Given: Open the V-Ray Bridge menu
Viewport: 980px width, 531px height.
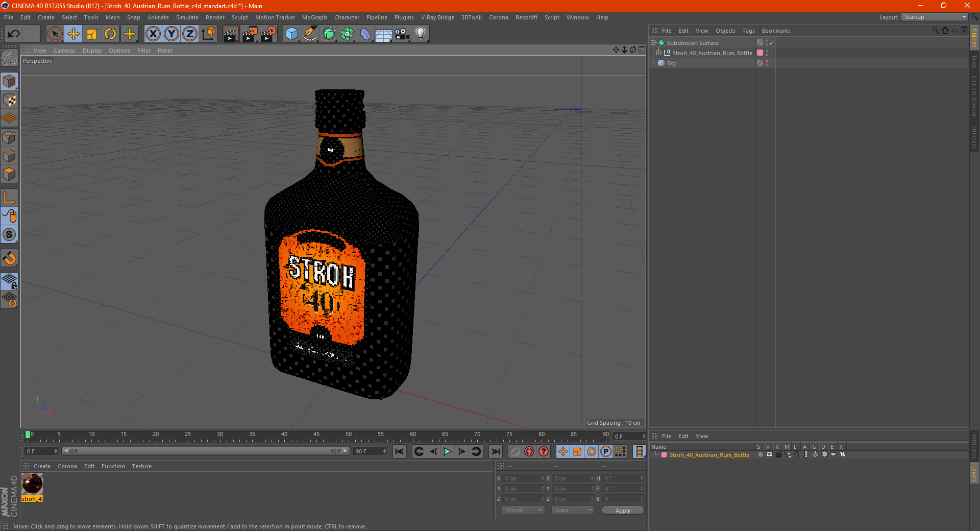Looking at the screenshot, I should (437, 17).
